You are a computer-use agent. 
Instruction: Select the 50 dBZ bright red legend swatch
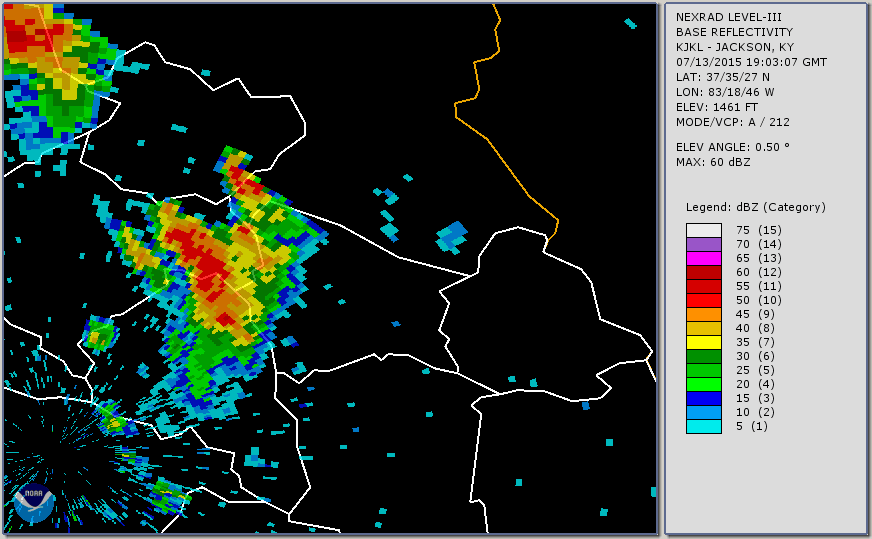pyautogui.click(x=703, y=300)
